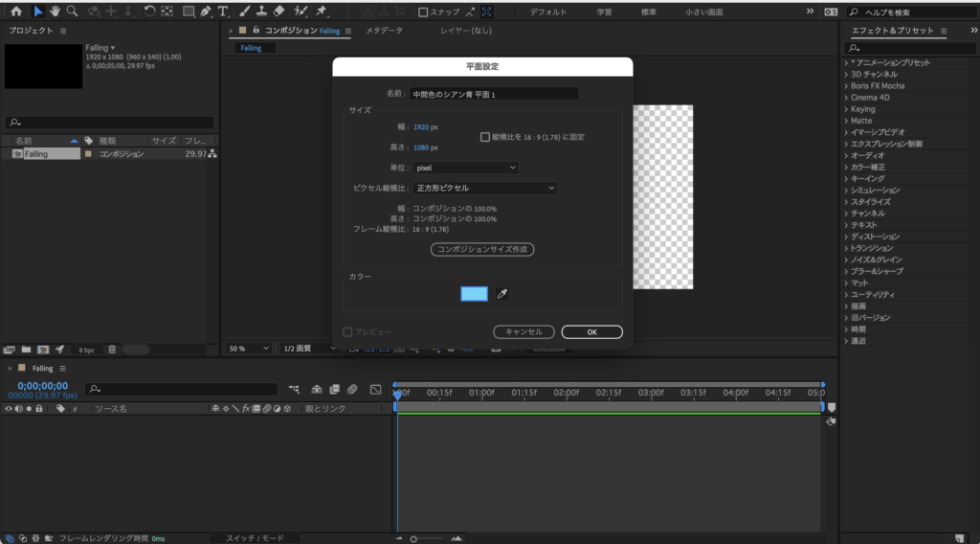Select the Clone Stamp tool
The image size is (980, 544).
coord(261,11)
